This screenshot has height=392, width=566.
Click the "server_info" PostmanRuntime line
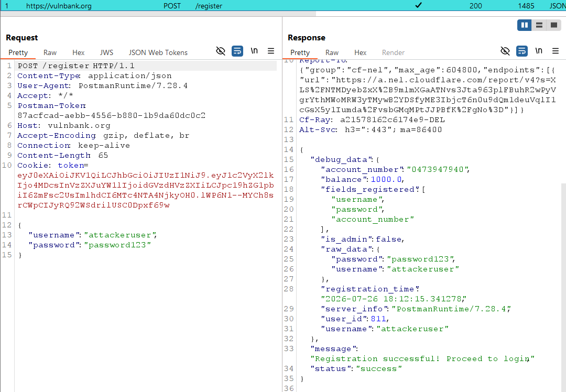(416, 309)
